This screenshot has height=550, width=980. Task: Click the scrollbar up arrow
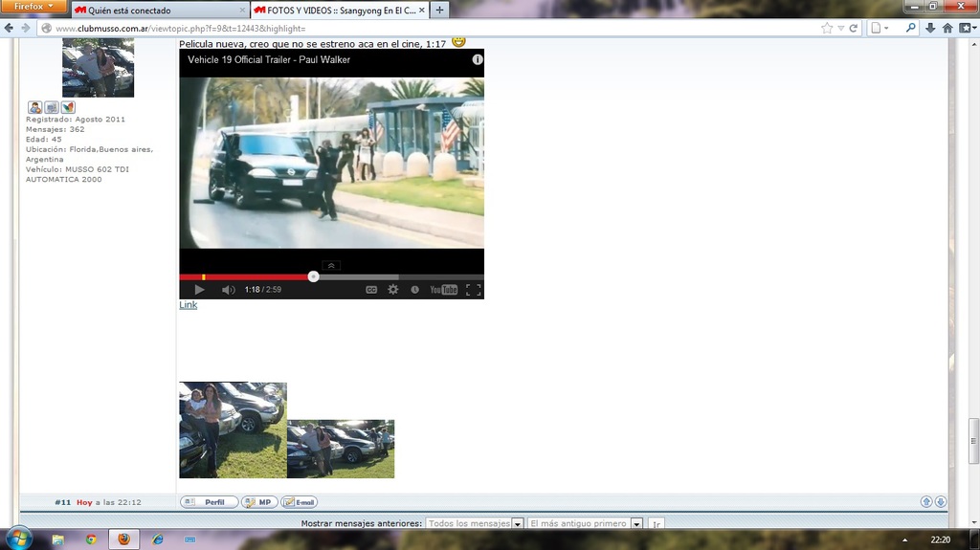tap(973, 44)
